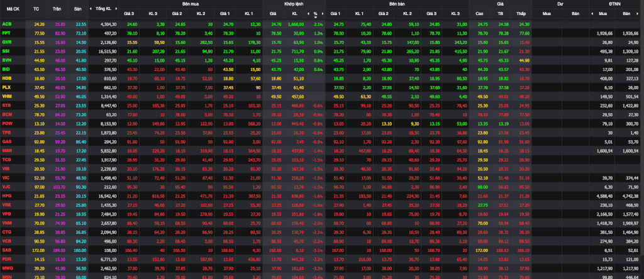
Task: Open the VCB ticker symbol
Action: 6,241
